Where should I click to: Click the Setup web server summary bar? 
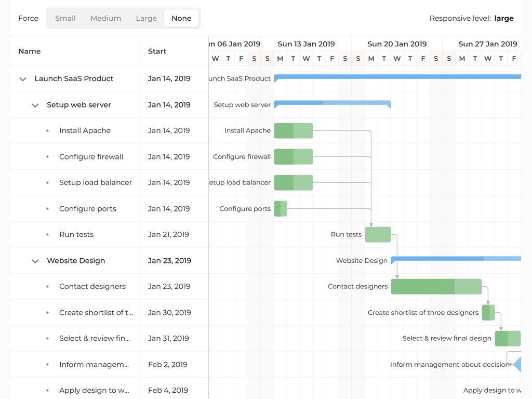click(x=332, y=103)
